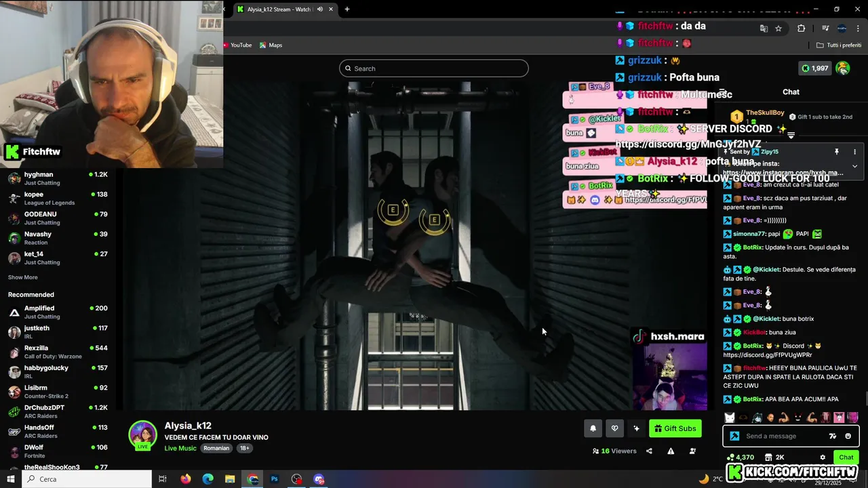Image resolution: width=868 pixels, height=488 pixels.
Task: Open the Tutti i preferiti bookmarks folder
Action: click(x=839, y=45)
